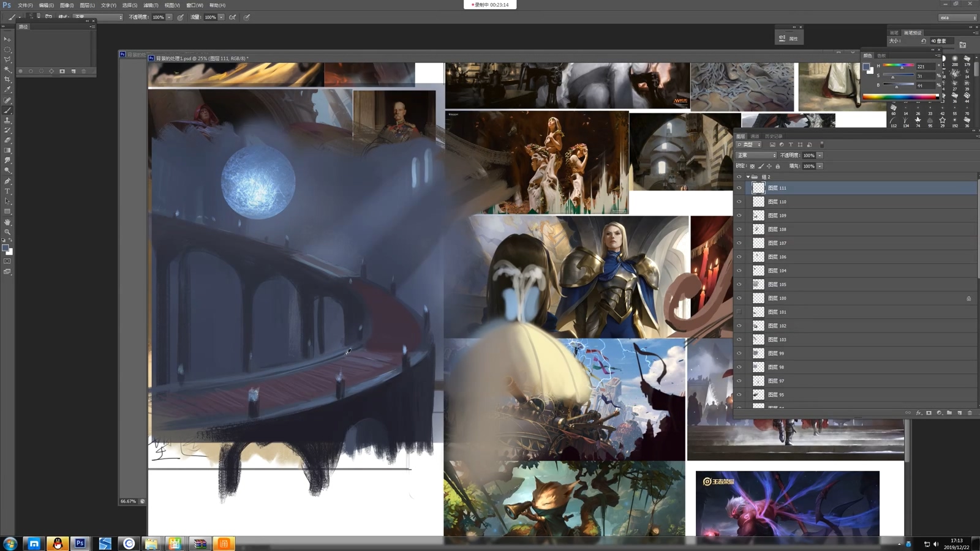Toggle the layer filter on/off switch
Image resolution: width=980 pixels, height=551 pixels.
pyautogui.click(x=822, y=145)
